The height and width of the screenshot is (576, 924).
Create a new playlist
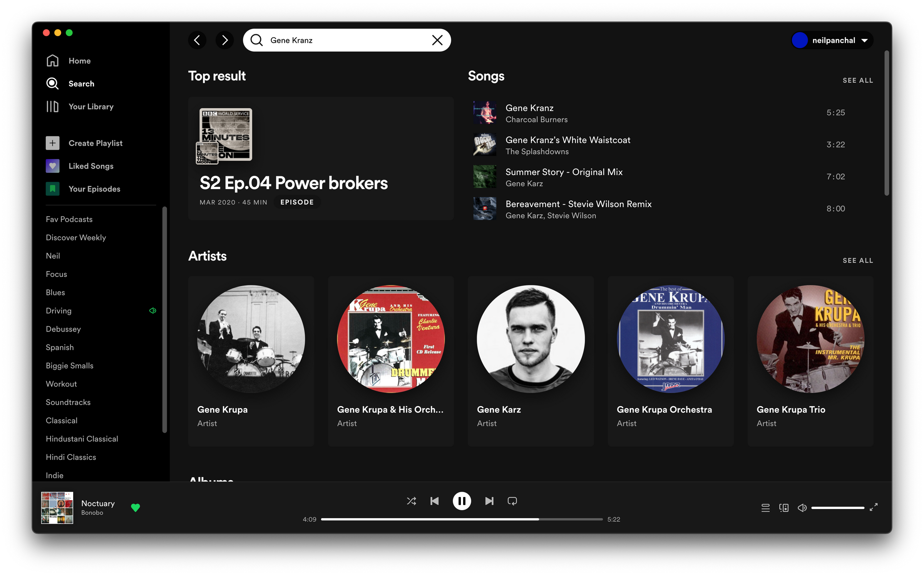click(95, 143)
